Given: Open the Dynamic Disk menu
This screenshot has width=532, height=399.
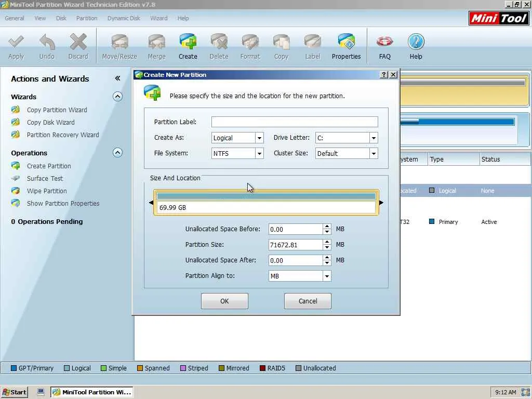Looking at the screenshot, I should [124, 18].
